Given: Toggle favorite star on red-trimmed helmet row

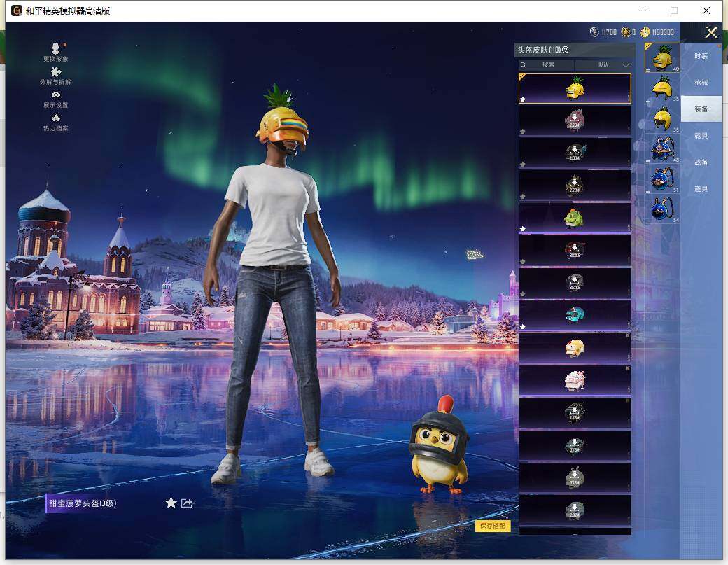Looking at the screenshot, I should pyautogui.click(x=523, y=262).
